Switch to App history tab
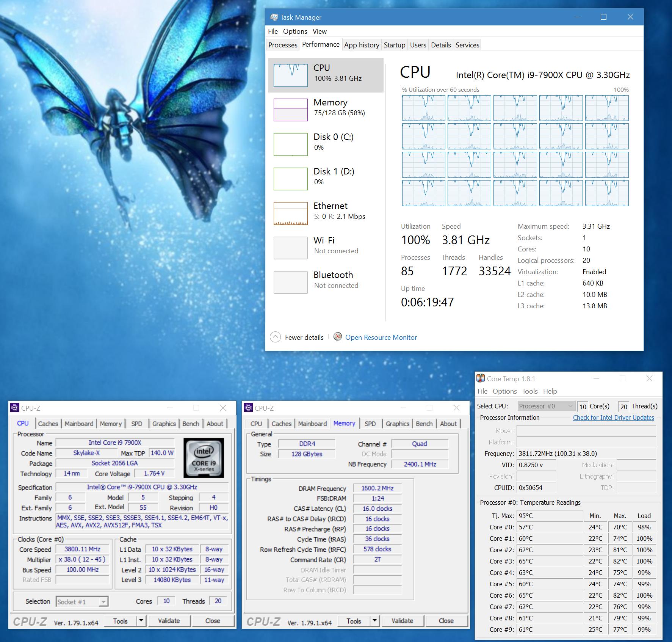Image resolution: width=672 pixels, height=642 pixels. 362,45
